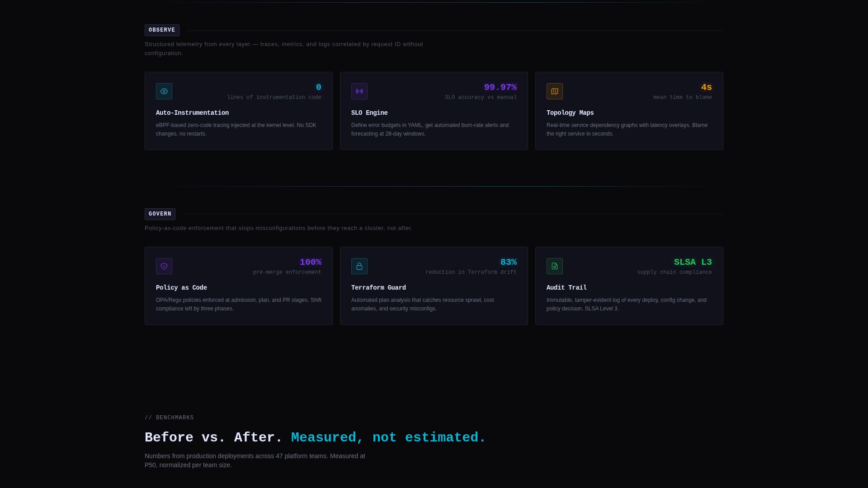868x488 pixels.
Task: Click the 83% metric value
Action: 509,262
